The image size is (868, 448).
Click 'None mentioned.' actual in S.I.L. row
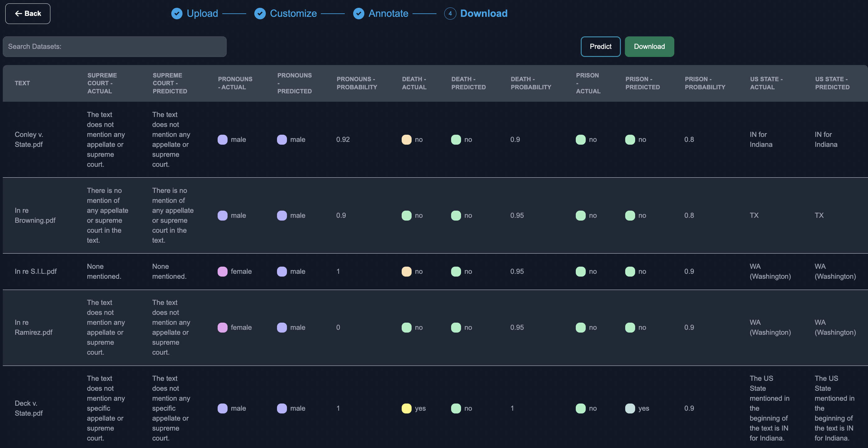point(104,271)
